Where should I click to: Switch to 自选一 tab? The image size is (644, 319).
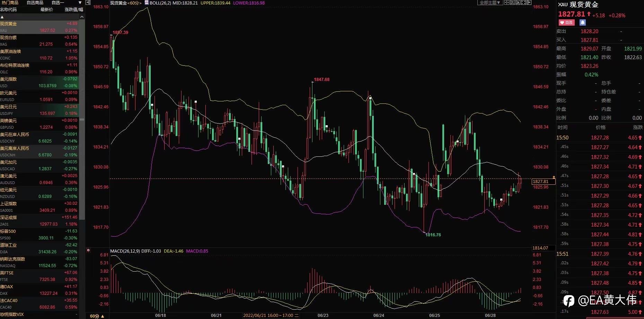[58, 2]
